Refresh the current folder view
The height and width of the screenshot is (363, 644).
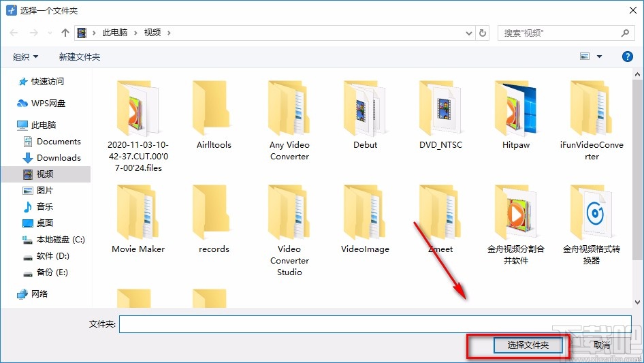point(483,33)
